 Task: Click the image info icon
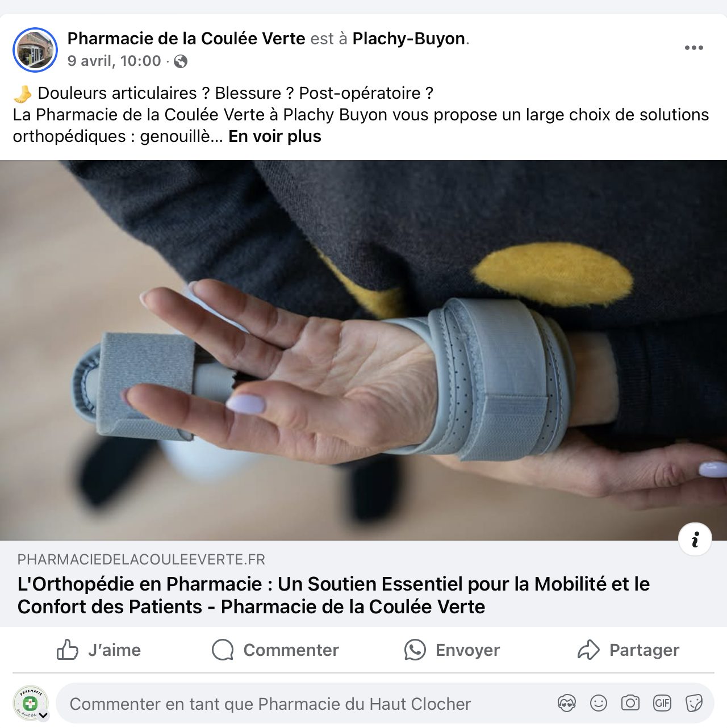[x=695, y=539]
